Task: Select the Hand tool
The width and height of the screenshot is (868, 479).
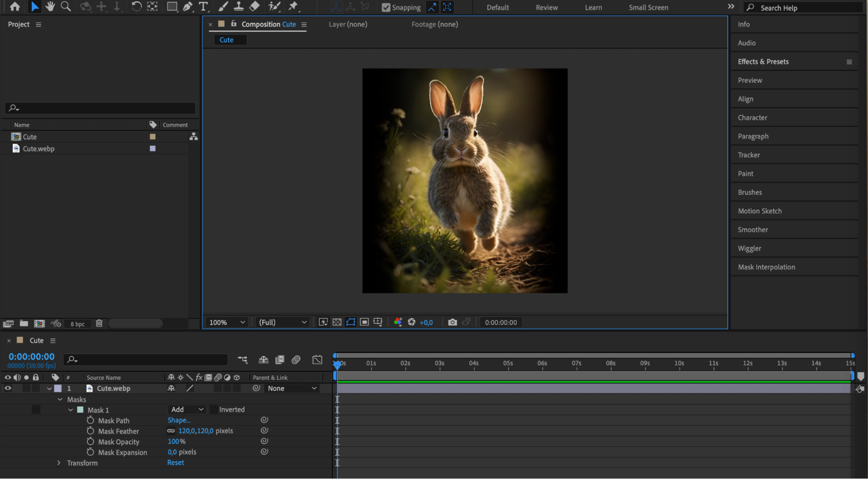Action: click(x=50, y=7)
